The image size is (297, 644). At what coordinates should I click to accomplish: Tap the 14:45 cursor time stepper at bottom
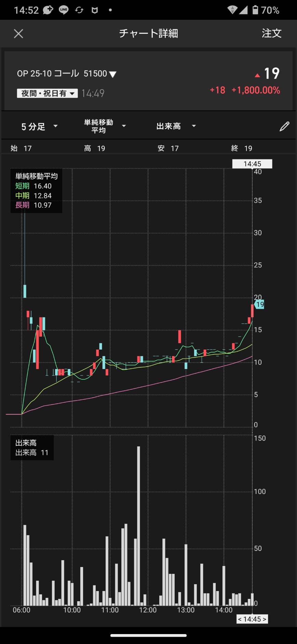252,619
